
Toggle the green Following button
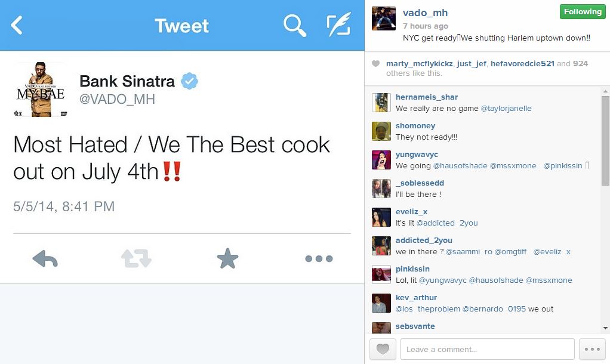583,12
